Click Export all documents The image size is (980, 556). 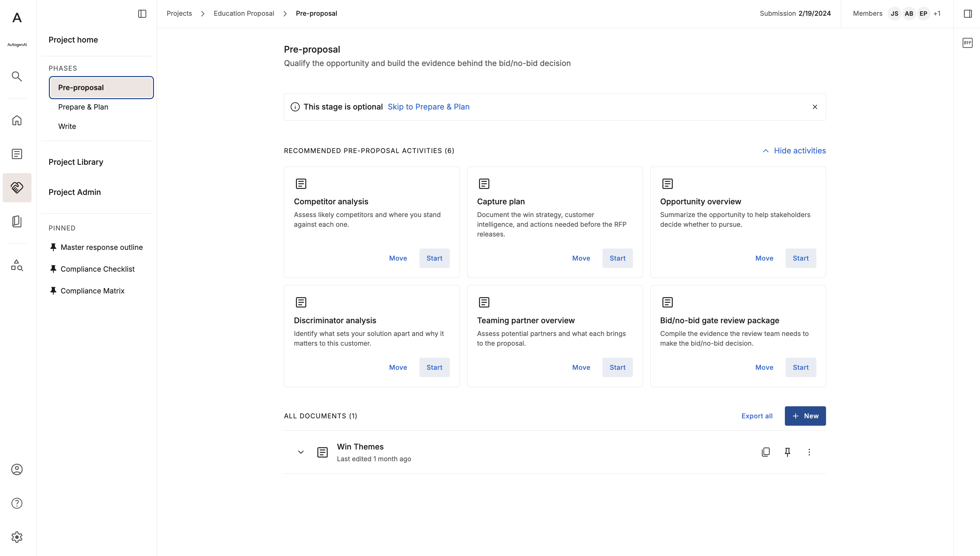[x=757, y=416]
